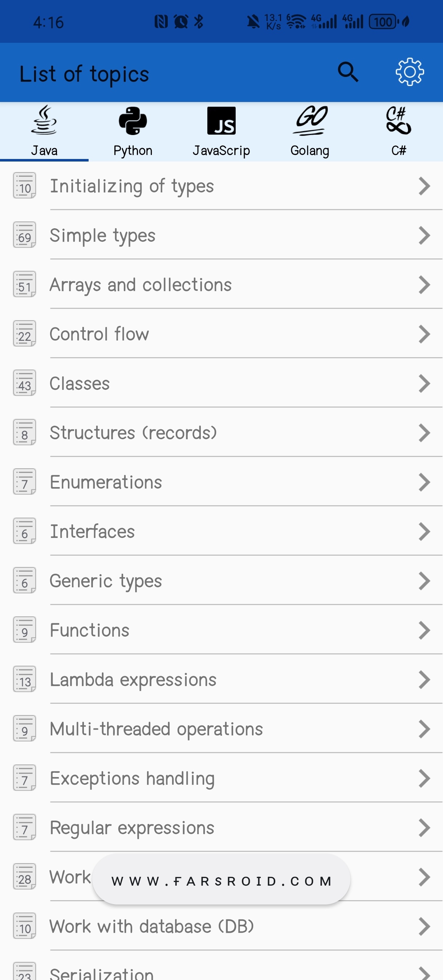Open settings via the gear icon
Image resolution: width=443 pixels, height=980 pixels.
(410, 72)
